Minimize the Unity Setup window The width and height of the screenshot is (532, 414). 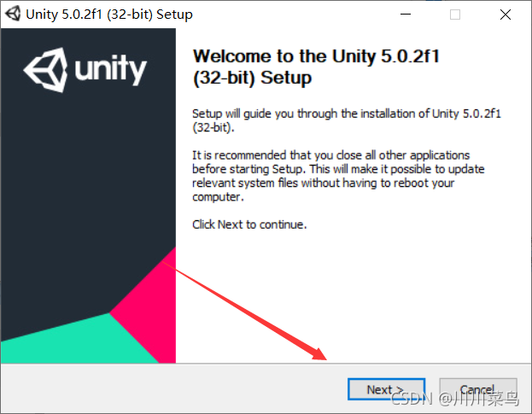click(406, 15)
